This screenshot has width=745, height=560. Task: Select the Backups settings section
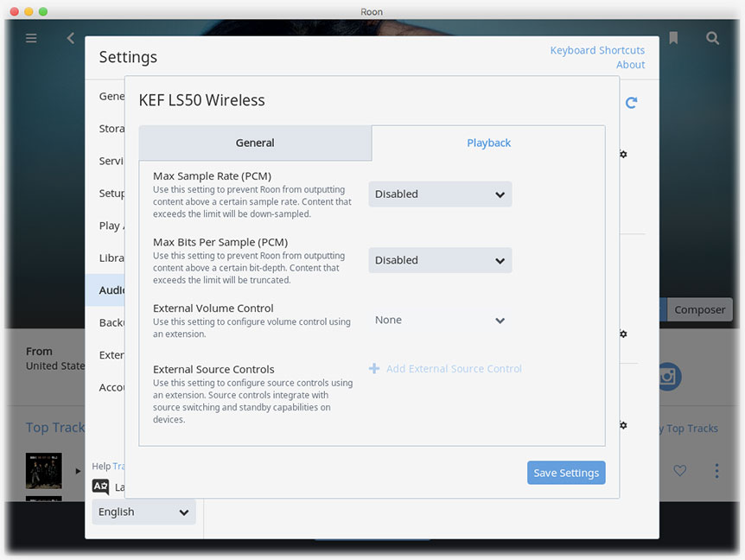[x=105, y=322]
